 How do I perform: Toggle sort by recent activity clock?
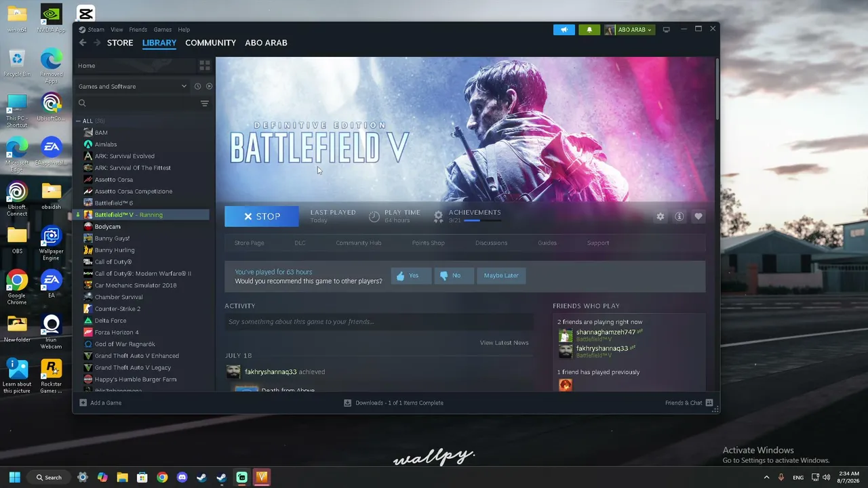coord(197,86)
